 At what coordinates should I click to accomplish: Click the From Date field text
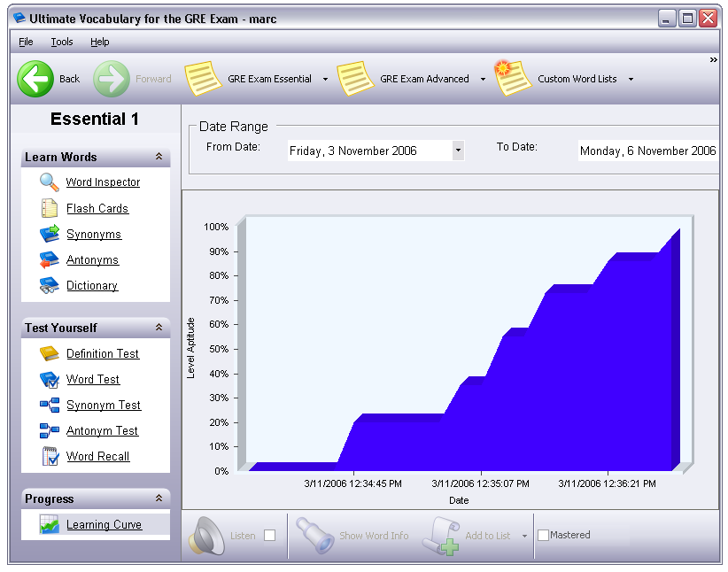point(353,151)
